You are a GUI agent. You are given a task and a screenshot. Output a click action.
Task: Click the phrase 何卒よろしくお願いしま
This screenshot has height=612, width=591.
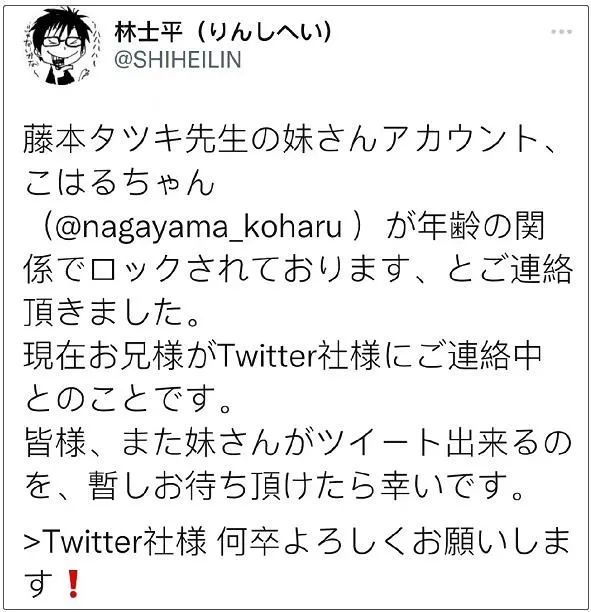[x=393, y=542]
